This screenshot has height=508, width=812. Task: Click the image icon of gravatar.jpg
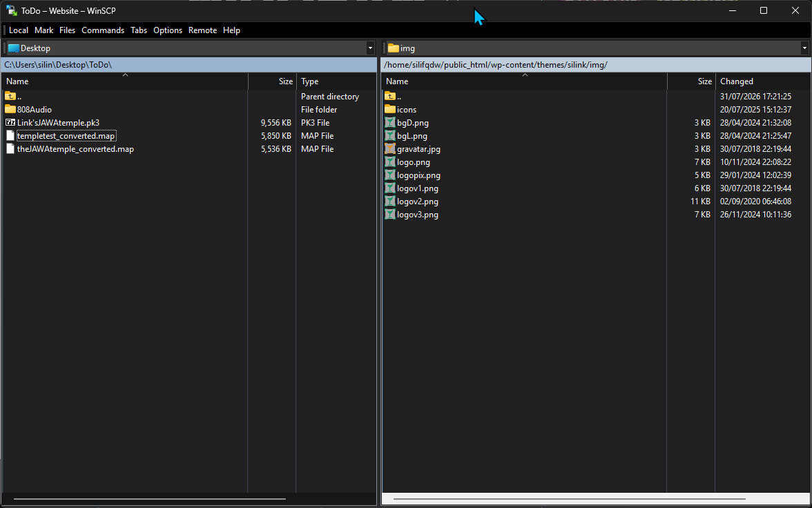point(390,148)
